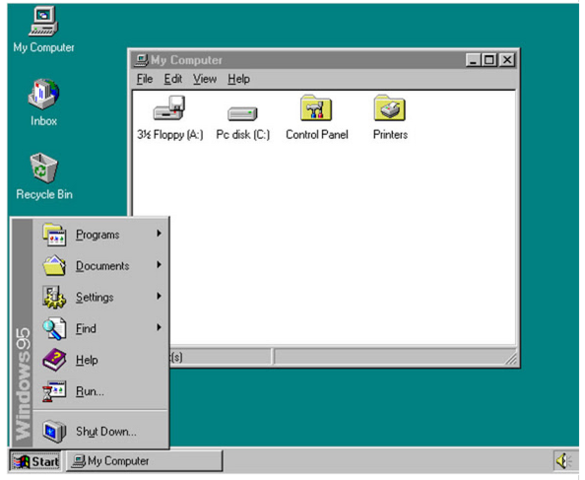Select the 3½ Floppy (A:) drive icon
Screen dimensions: 585x480
pyautogui.click(x=169, y=108)
